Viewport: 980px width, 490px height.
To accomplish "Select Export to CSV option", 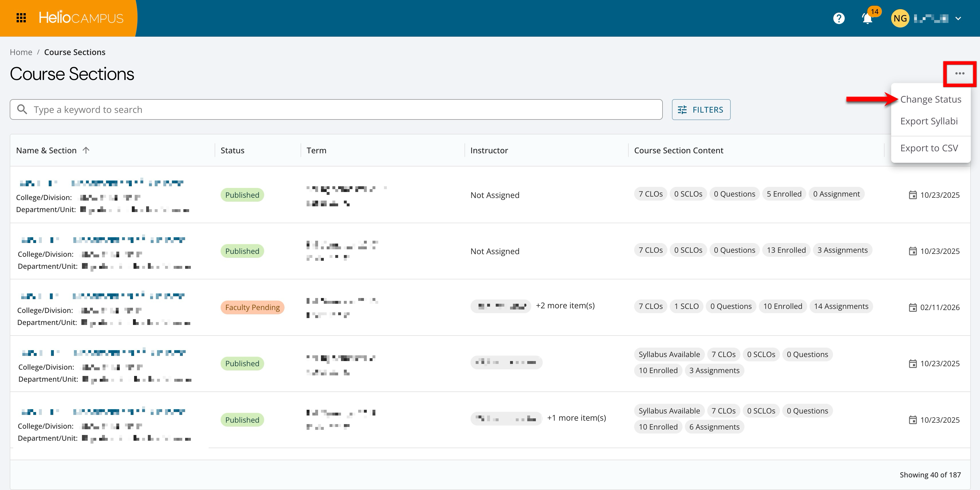I will pos(929,148).
